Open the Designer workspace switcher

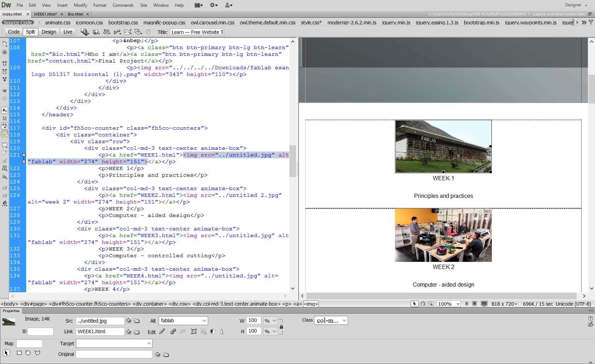[576, 5]
